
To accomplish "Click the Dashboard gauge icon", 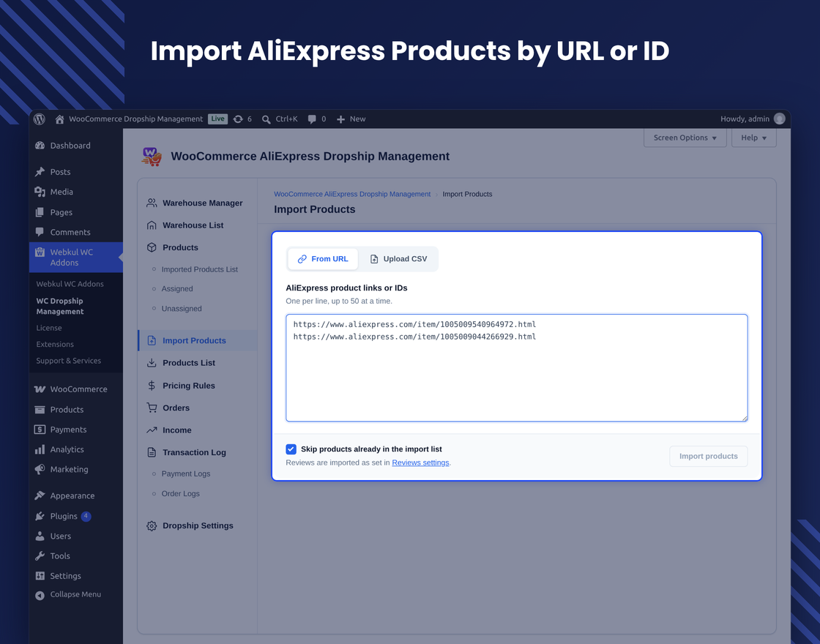I will [40, 146].
